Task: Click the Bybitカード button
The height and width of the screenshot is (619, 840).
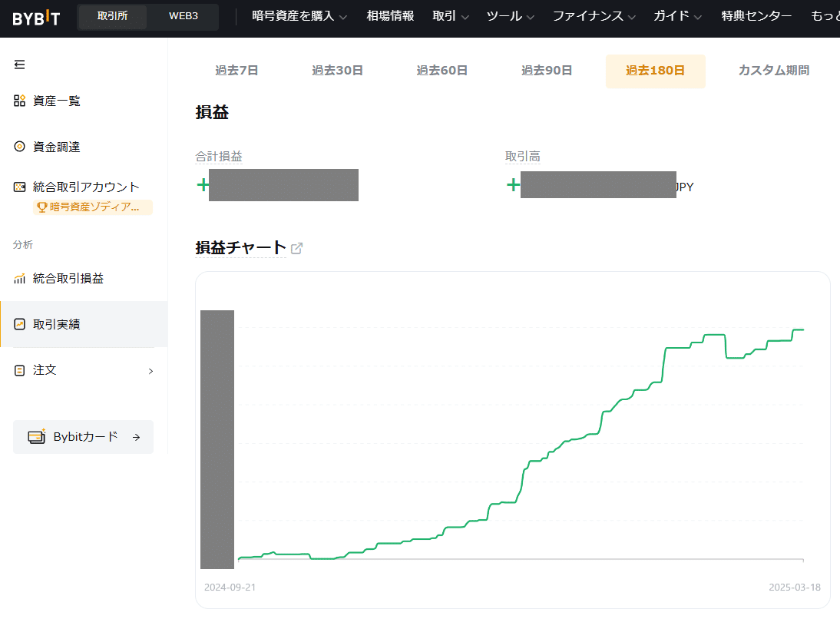Action: (x=84, y=437)
